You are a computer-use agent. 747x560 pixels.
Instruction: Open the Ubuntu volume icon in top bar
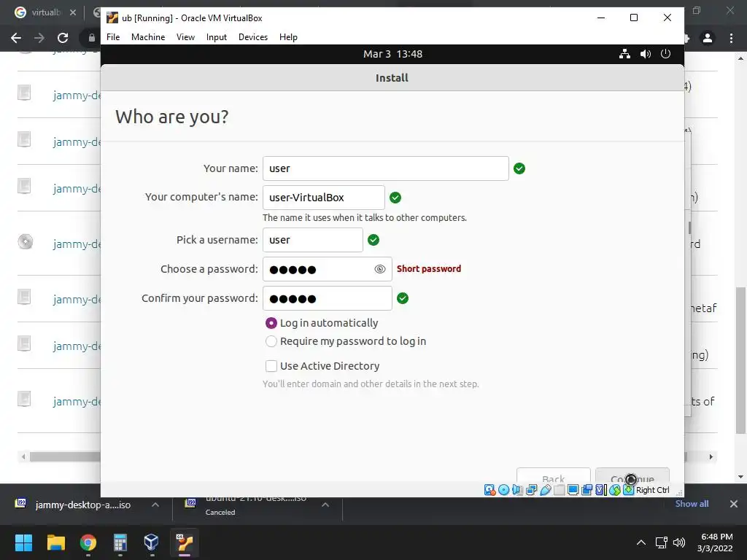pos(645,54)
